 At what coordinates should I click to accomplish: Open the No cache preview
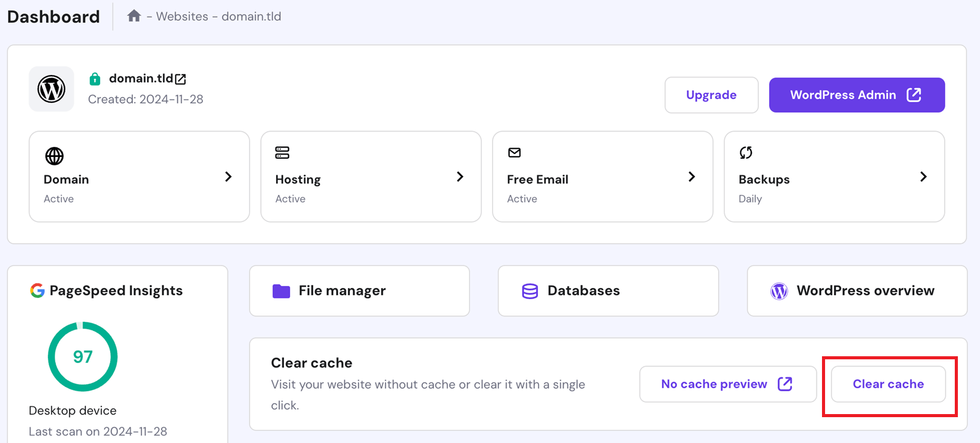[727, 384]
